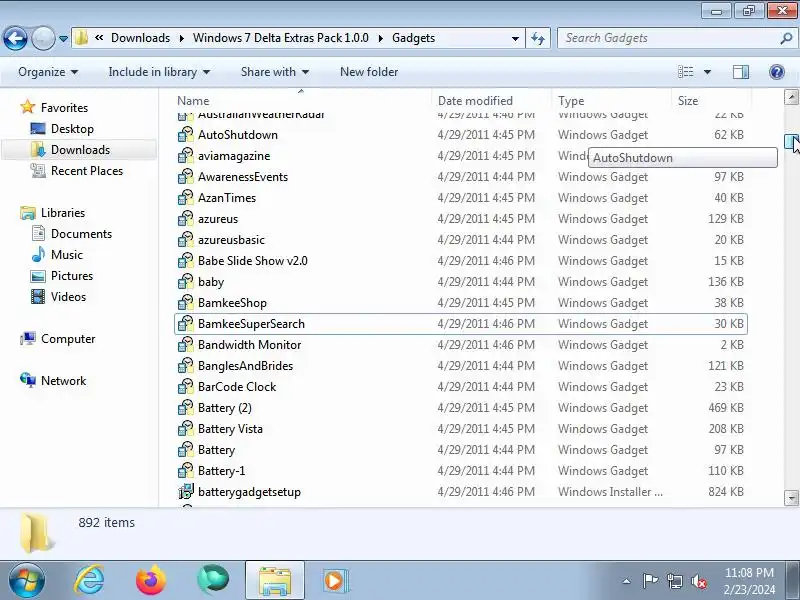
Task: Select the aviamagazine gadget icon
Action: tap(186, 156)
